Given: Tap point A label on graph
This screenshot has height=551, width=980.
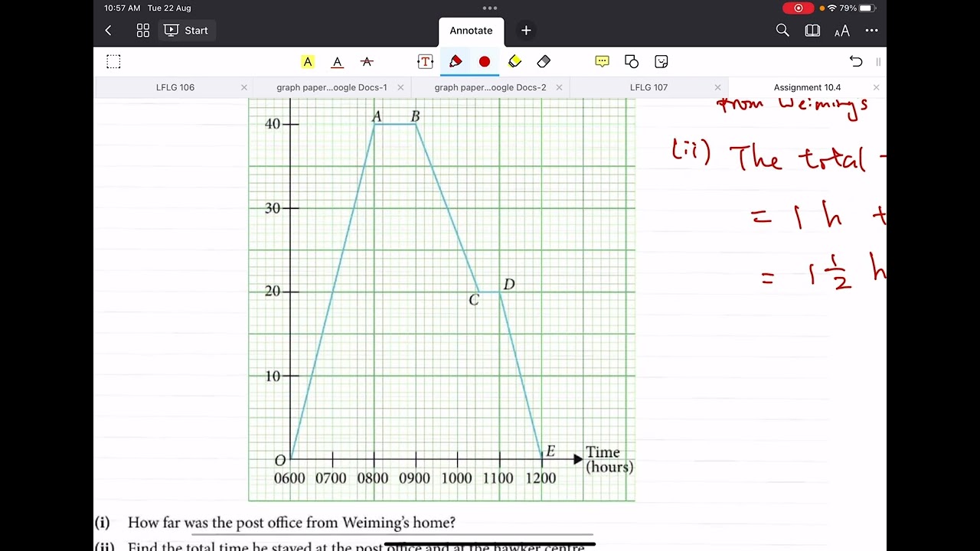Looking at the screenshot, I should (377, 116).
